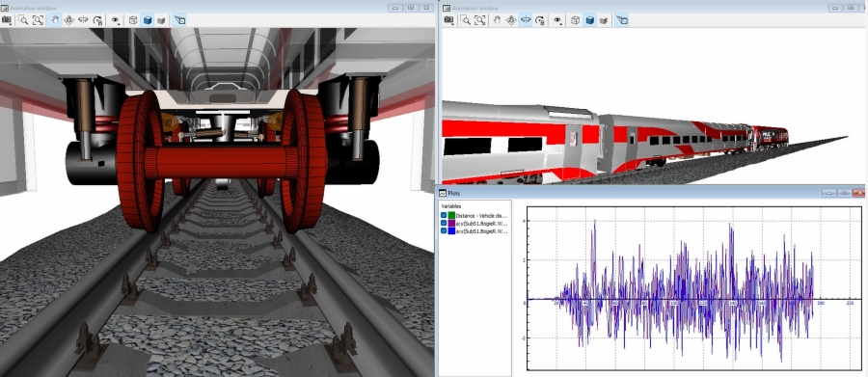Click locked rotation icon in left window
This screenshot has height=377, width=868.
97,20
